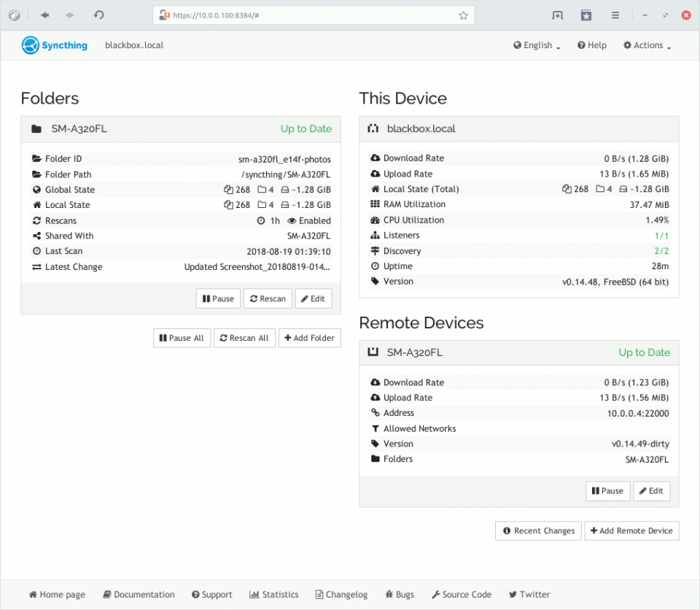Open the Changelog footer link
This screenshot has height=610, width=700.
[341, 595]
